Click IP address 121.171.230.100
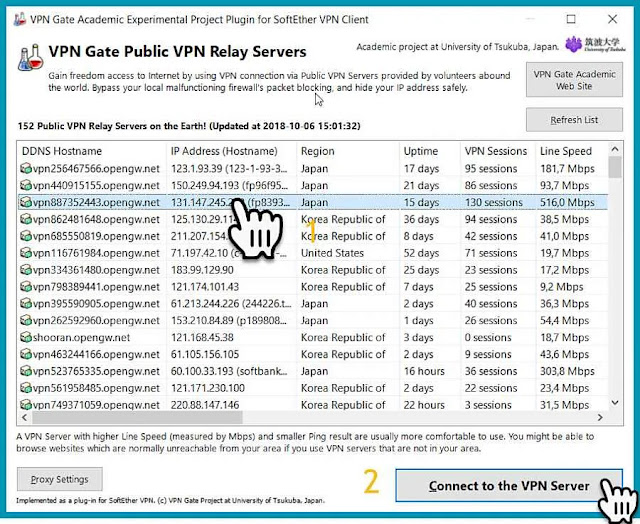This screenshot has width=640, height=524. coord(208,388)
